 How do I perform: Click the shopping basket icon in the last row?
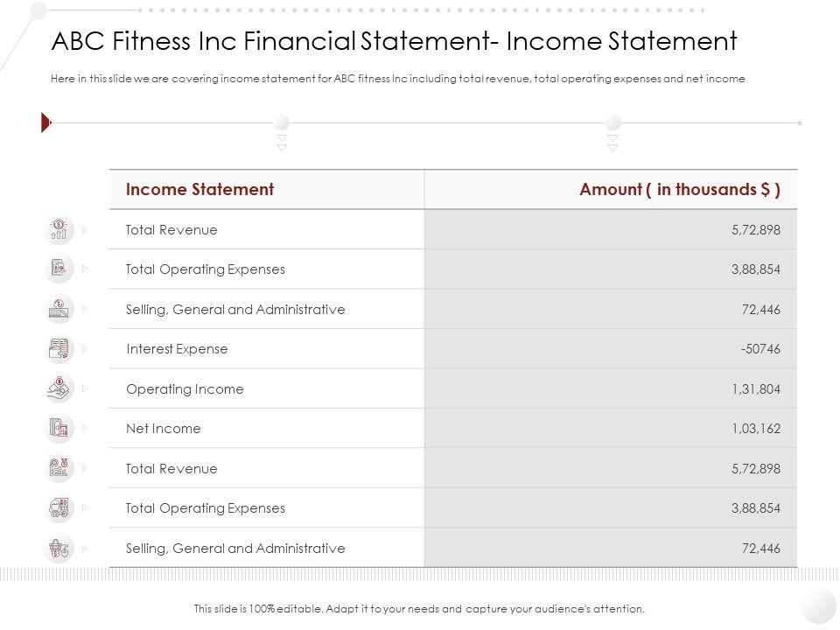coord(59,548)
